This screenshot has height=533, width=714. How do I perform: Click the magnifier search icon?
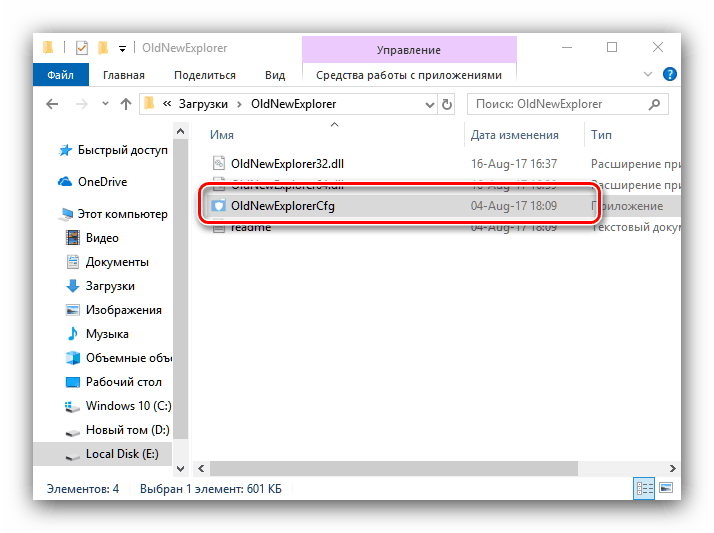654,104
